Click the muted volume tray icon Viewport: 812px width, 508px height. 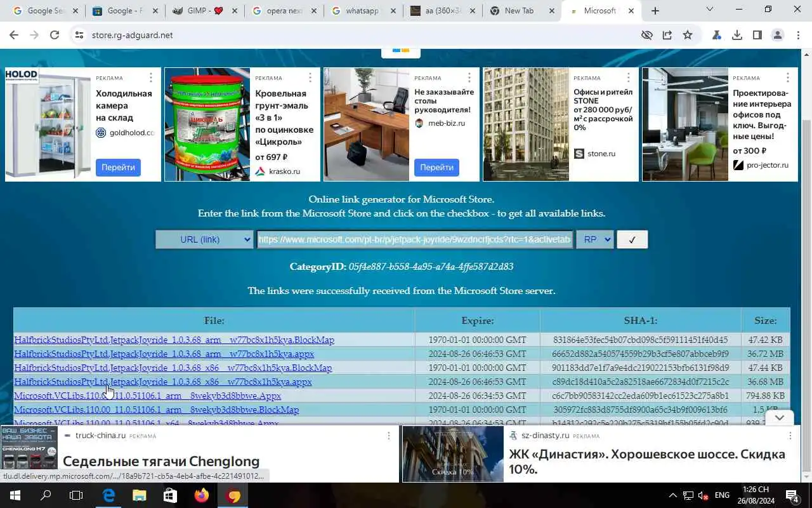(x=703, y=495)
